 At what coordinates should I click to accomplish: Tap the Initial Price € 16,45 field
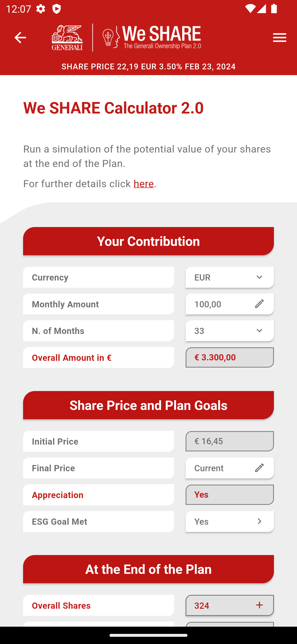point(229,441)
